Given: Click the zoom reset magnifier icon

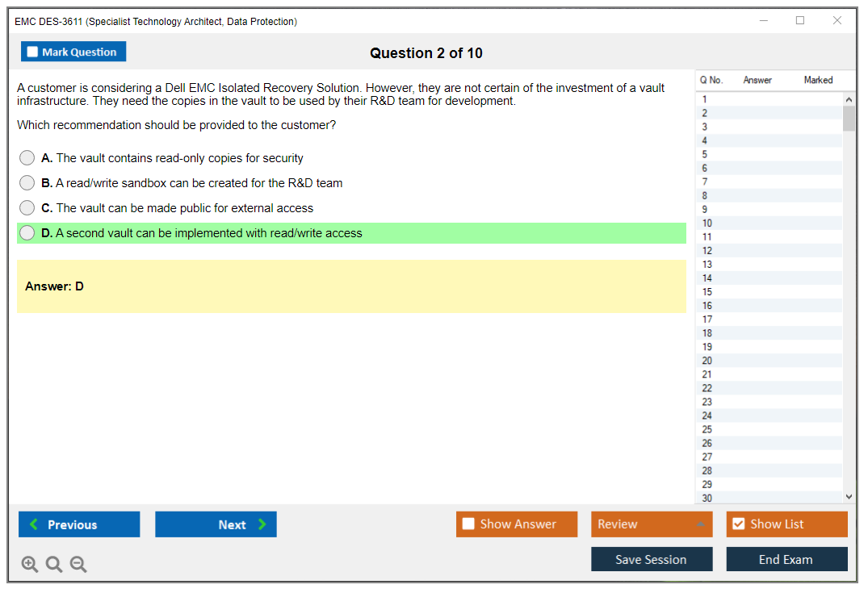Looking at the screenshot, I should click(x=54, y=565).
